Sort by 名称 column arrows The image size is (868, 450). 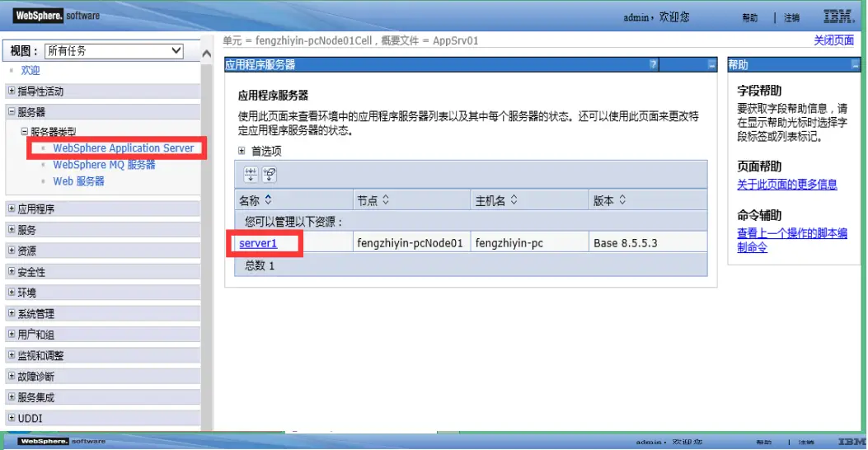click(x=268, y=200)
